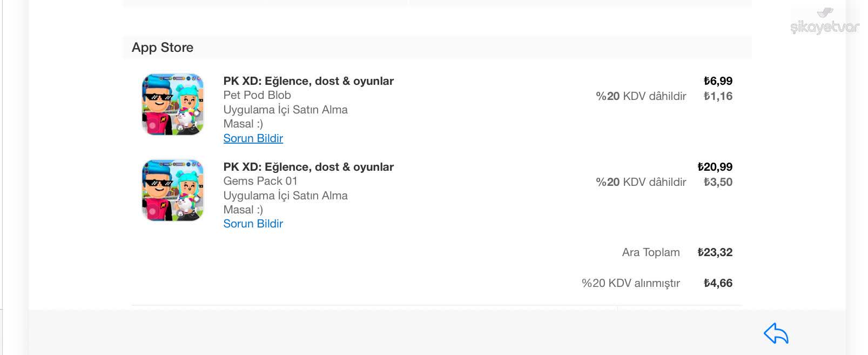Click PK XD app icon for Gems Pack 01
The image size is (868, 355).
(x=173, y=190)
